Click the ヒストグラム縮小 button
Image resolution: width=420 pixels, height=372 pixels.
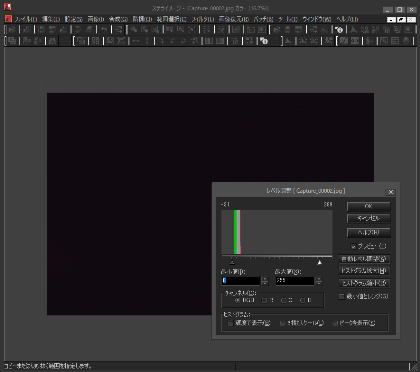(364, 283)
